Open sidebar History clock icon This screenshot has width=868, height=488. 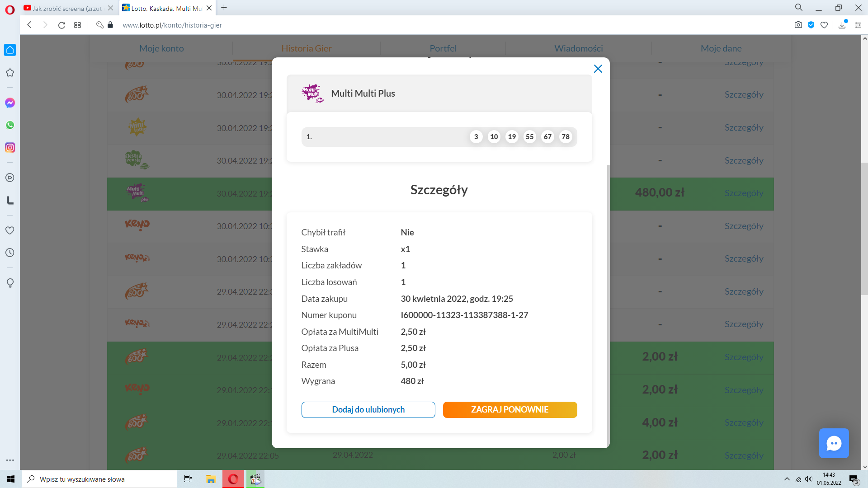coord(10,253)
